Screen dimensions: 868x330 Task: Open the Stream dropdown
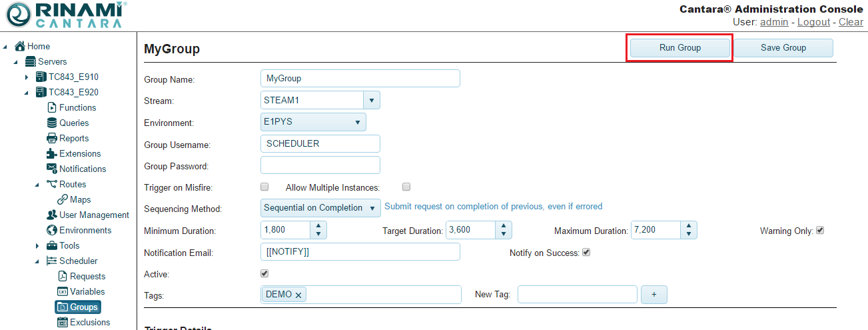(371, 101)
